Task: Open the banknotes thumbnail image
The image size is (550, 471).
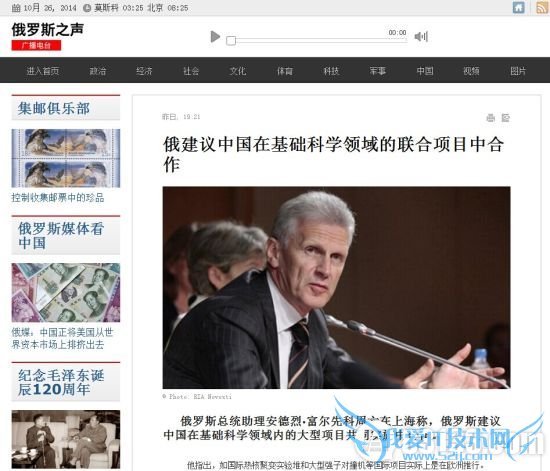Action: 66,292
